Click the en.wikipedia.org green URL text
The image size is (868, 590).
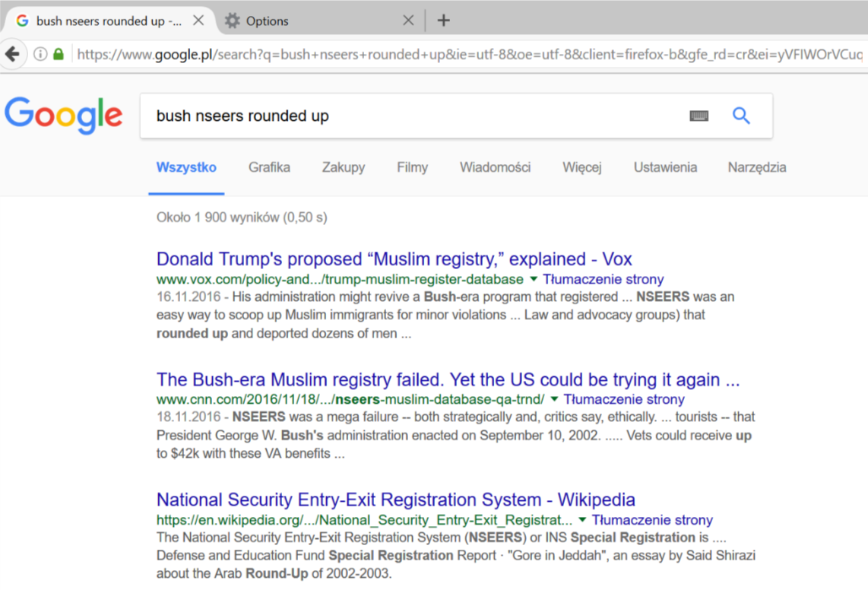(x=364, y=519)
